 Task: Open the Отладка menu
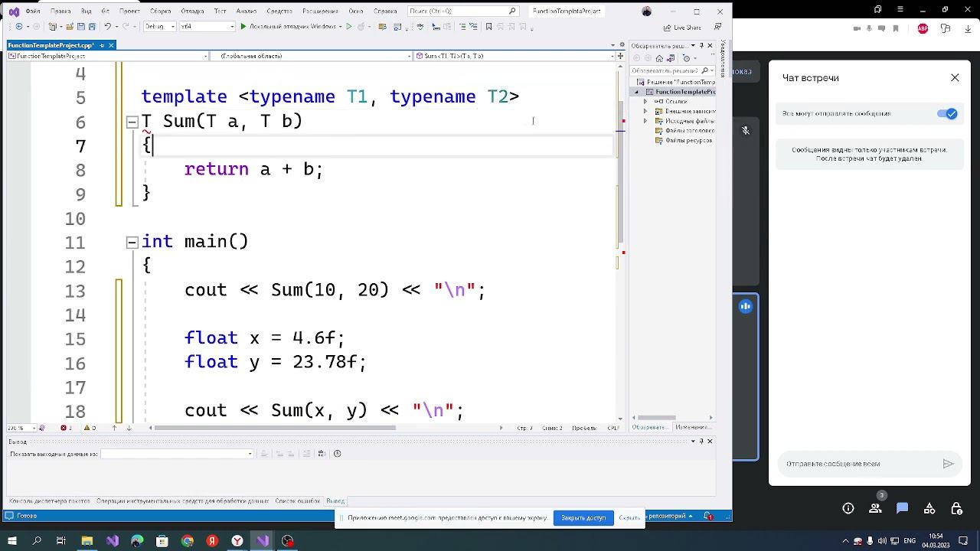tap(193, 11)
